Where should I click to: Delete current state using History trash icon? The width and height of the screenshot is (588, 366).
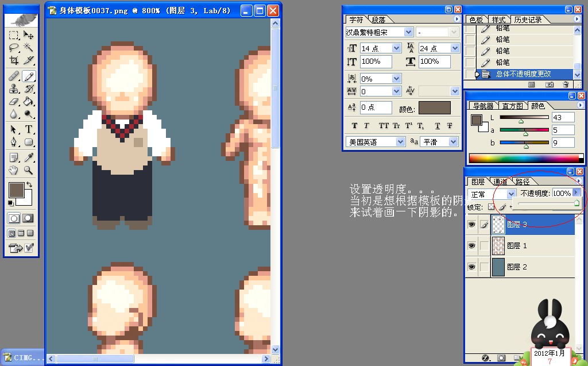(x=566, y=85)
